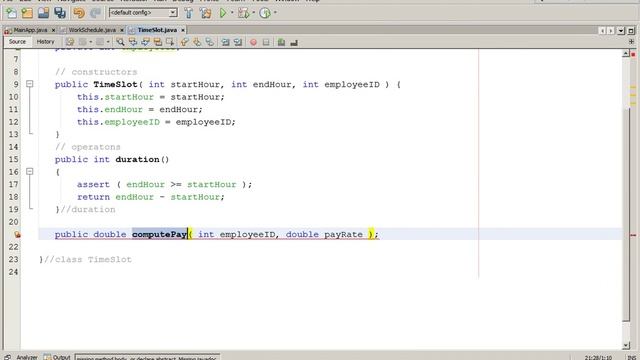Open the dropdown arrow next to Debug Project
Screen dimensions: 640x360
(253, 13)
